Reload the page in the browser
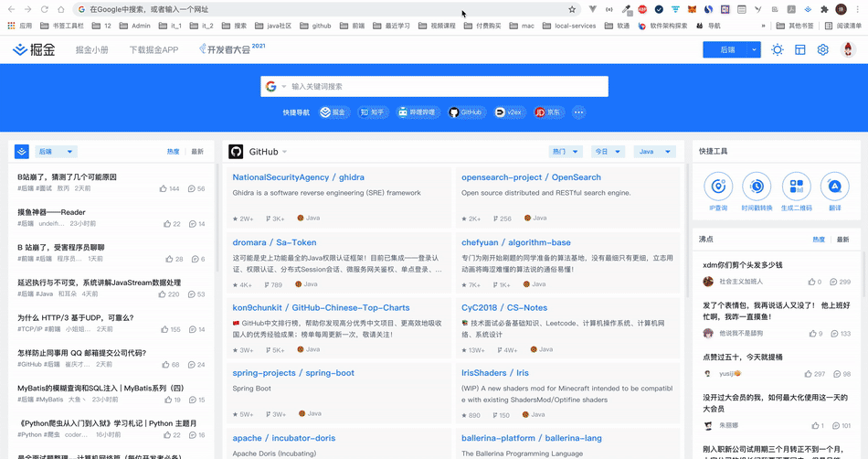The height and width of the screenshot is (459, 868). [44, 9]
